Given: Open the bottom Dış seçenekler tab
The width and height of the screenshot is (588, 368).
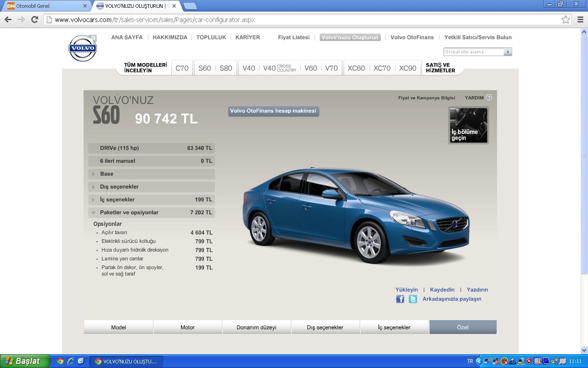Looking at the screenshot, I should coord(325,327).
